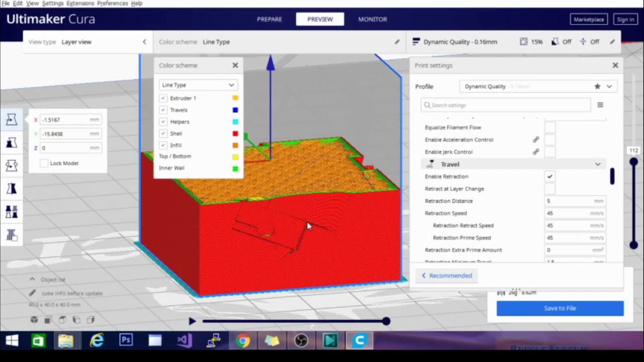The width and height of the screenshot is (644, 362).
Task: Click the Save to File button
Action: tap(560, 308)
